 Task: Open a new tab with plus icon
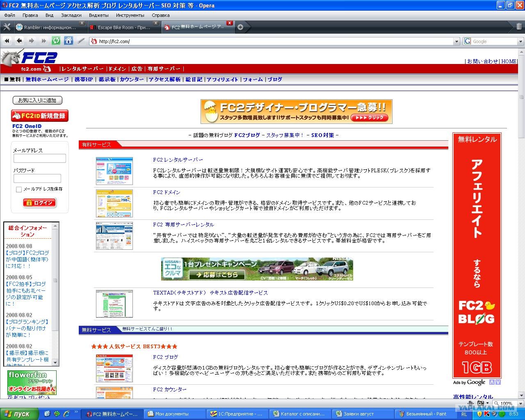(x=240, y=27)
